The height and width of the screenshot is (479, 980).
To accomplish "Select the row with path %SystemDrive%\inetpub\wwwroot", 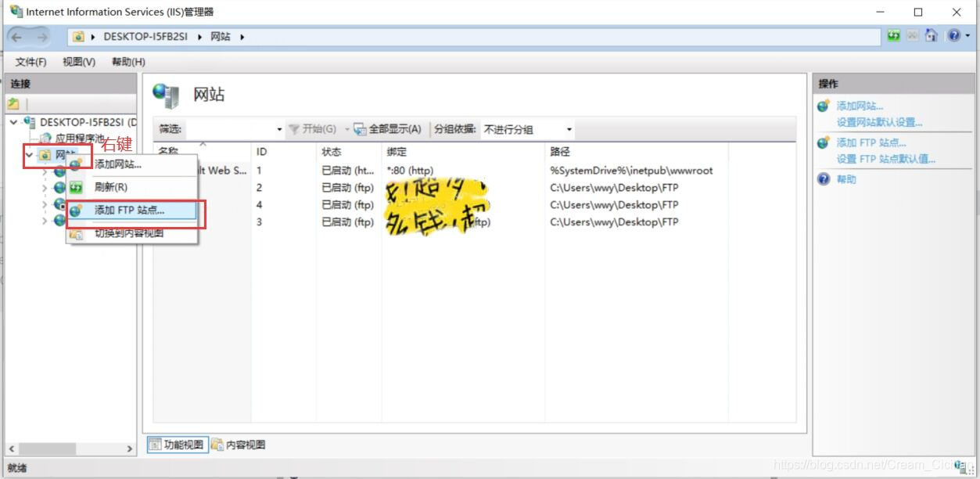I will (x=474, y=171).
